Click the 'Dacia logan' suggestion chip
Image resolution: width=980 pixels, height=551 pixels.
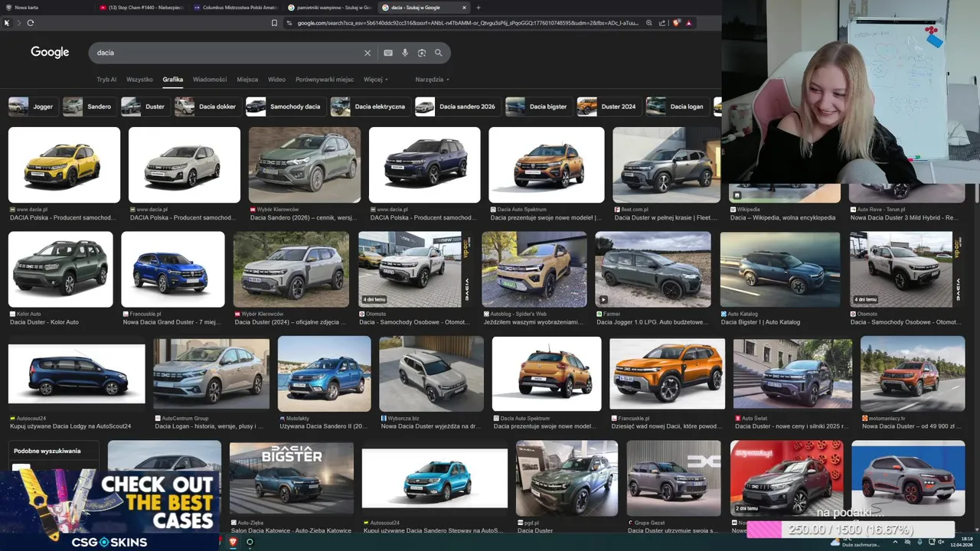coord(676,106)
